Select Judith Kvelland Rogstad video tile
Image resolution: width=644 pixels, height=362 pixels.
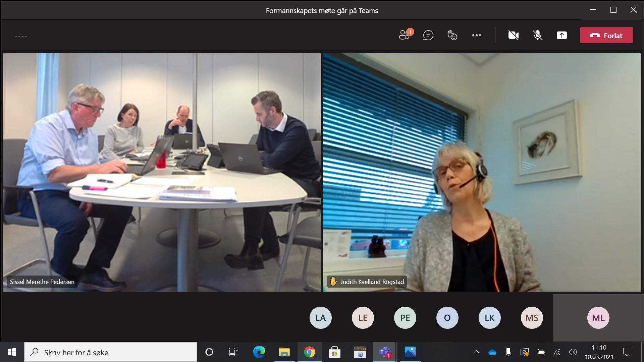(482, 172)
